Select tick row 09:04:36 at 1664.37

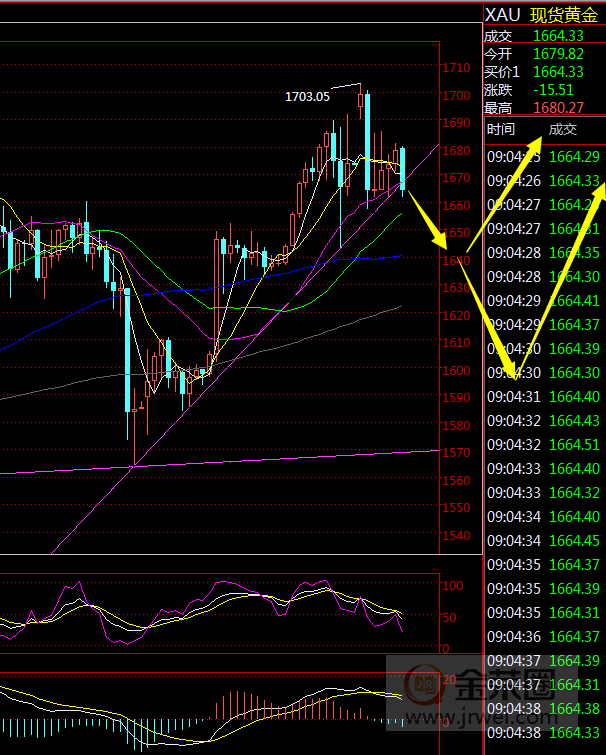[x=544, y=637]
